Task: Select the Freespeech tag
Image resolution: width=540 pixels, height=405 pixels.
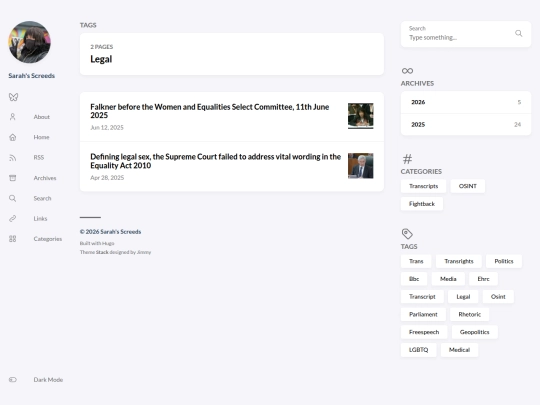Action: [x=424, y=332]
